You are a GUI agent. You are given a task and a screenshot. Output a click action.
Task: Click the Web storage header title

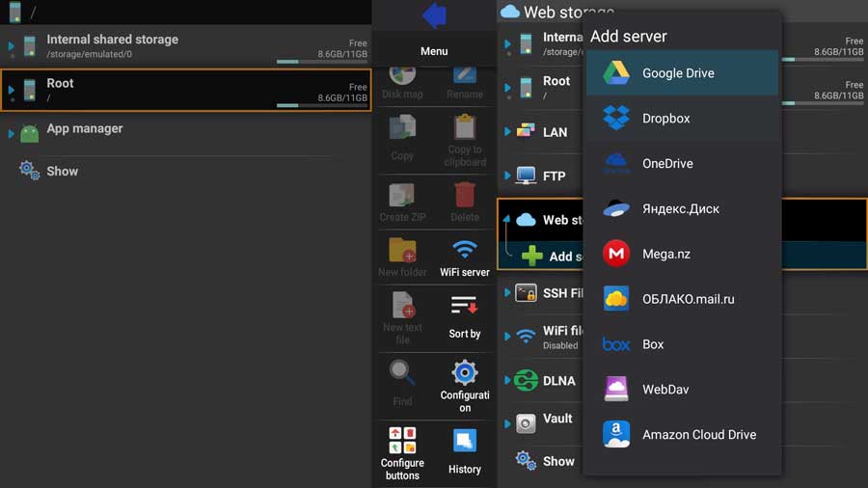tap(568, 12)
